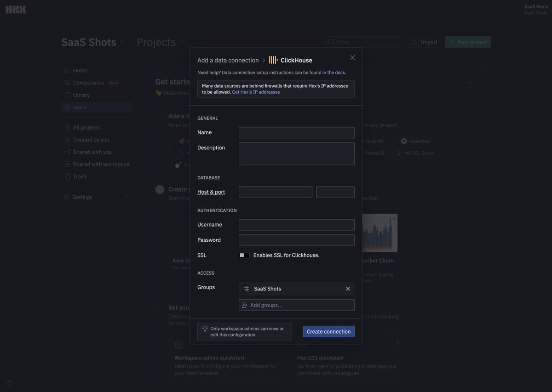The width and height of the screenshot is (552, 392).
Task: Click the lightbulb icon in admin note
Action: coord(205,329)
